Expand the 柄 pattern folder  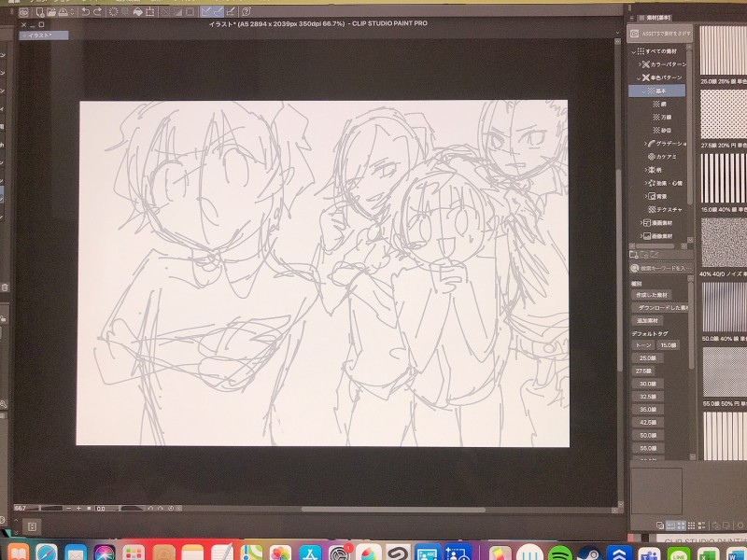645,170
